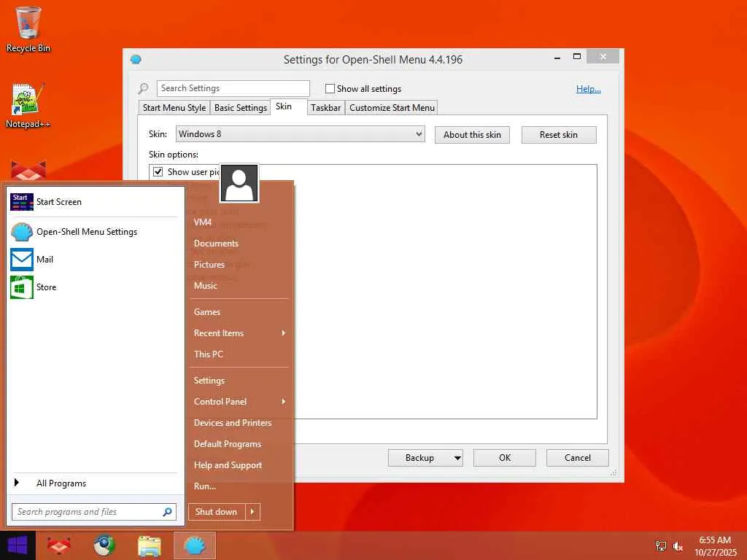Click the Shut down button
This screenshot has width=747, height=560.
click(x=217, y=512)
